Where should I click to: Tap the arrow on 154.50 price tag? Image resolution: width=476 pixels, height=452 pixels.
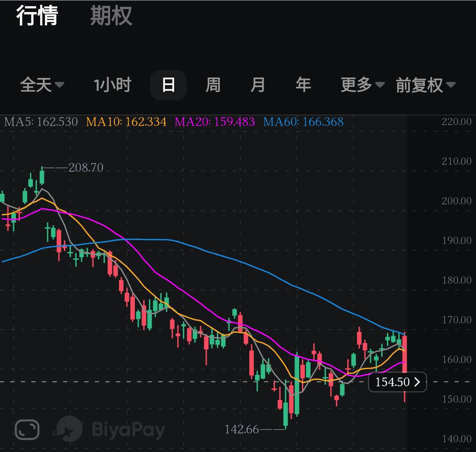pyautogui.click(x=417, y=382)
